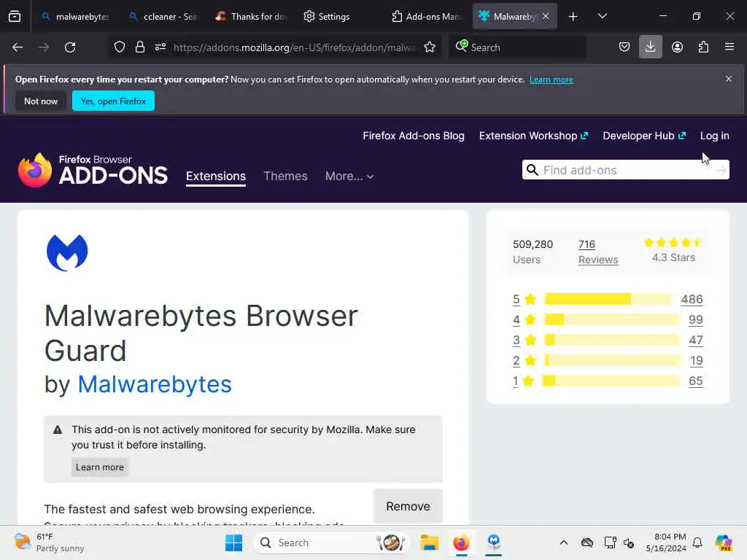Open the Windows Start menu
The height and width of the screenshot is (560, 747).
click(233, 542)
